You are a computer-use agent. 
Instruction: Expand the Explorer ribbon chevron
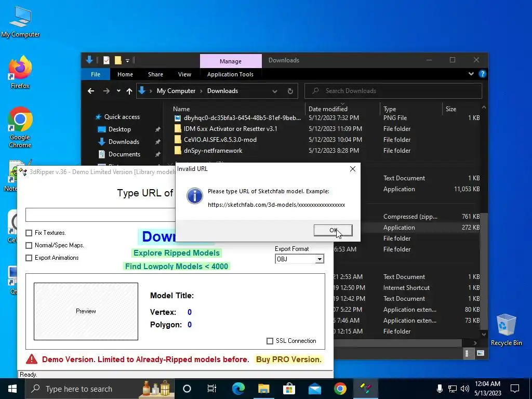(471, 74)
